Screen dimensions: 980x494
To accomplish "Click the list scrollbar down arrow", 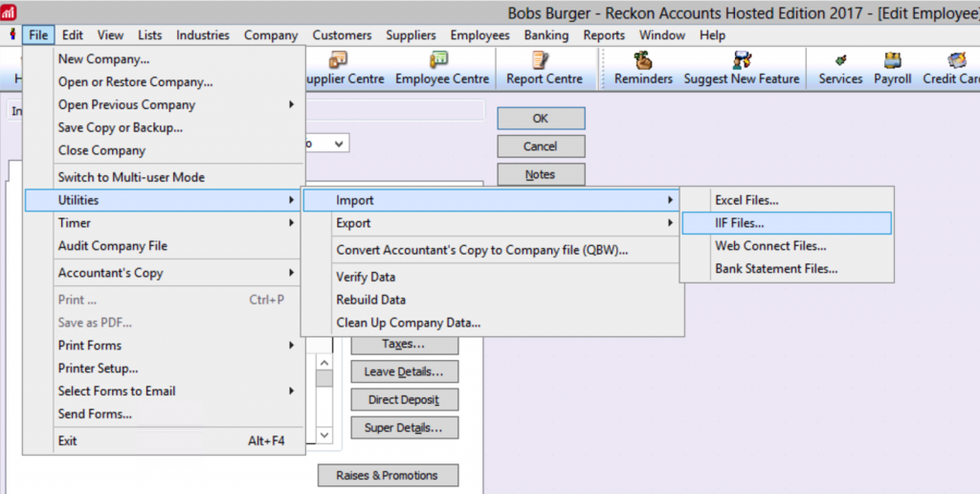I will point(324,435).
